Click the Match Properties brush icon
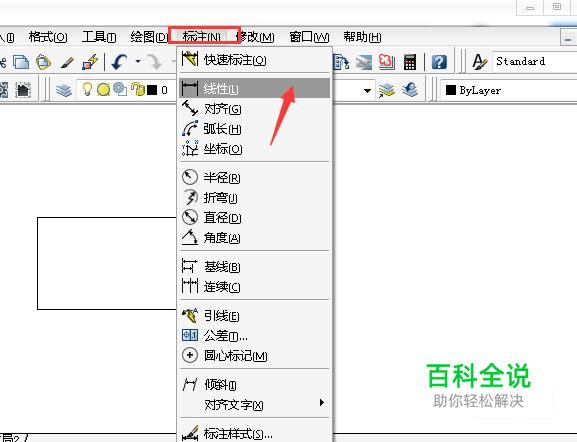Viewport: 577px width, 442px height. pyautogui.click(x=67, y=63)
